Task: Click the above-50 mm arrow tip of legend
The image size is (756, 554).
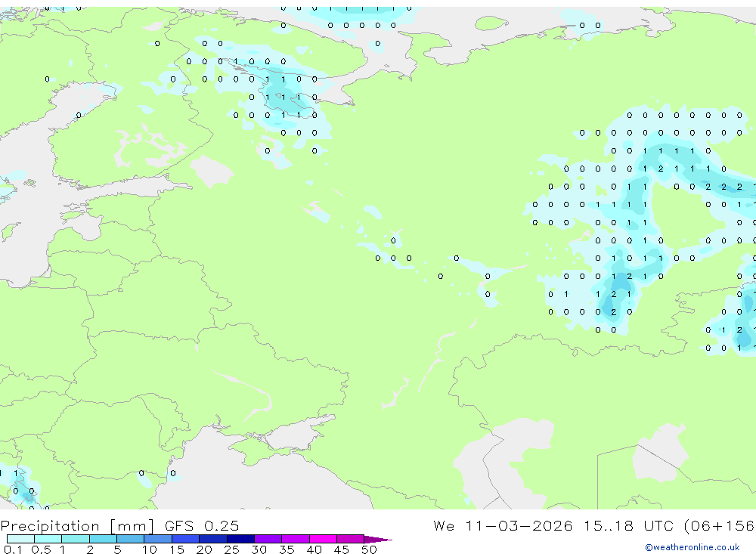Action: 378,540
